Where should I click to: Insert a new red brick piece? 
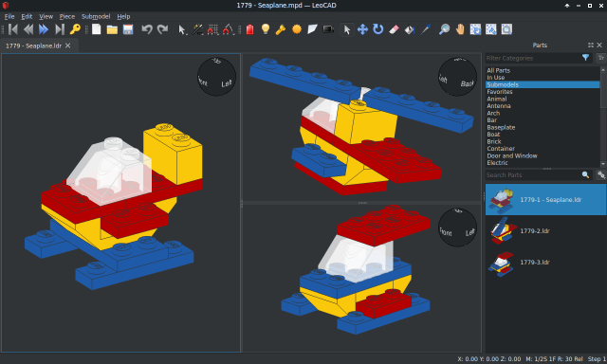pos(250,29)
